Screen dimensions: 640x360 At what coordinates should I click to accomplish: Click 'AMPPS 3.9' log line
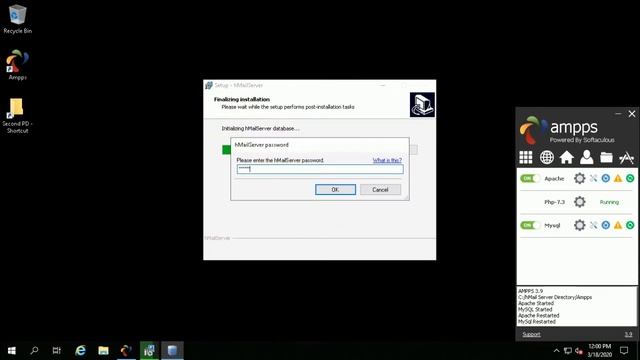coord(530,291)
